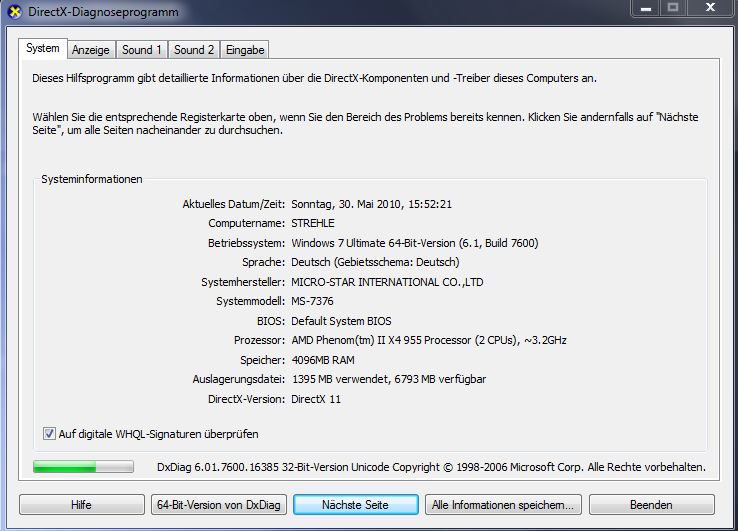Minimize the DirectX-Diagnoseprogramm window
738x531 pixels.
646,8
